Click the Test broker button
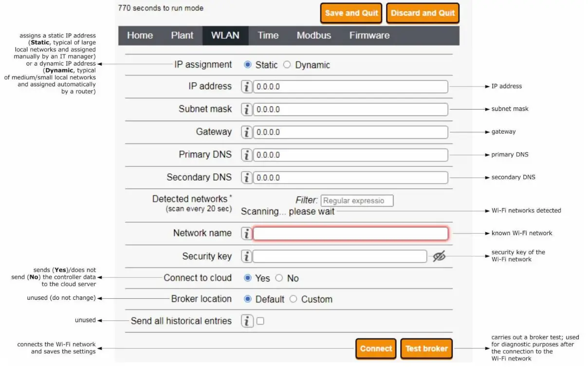This screenshot has width=588, height=367. [426, 349]
